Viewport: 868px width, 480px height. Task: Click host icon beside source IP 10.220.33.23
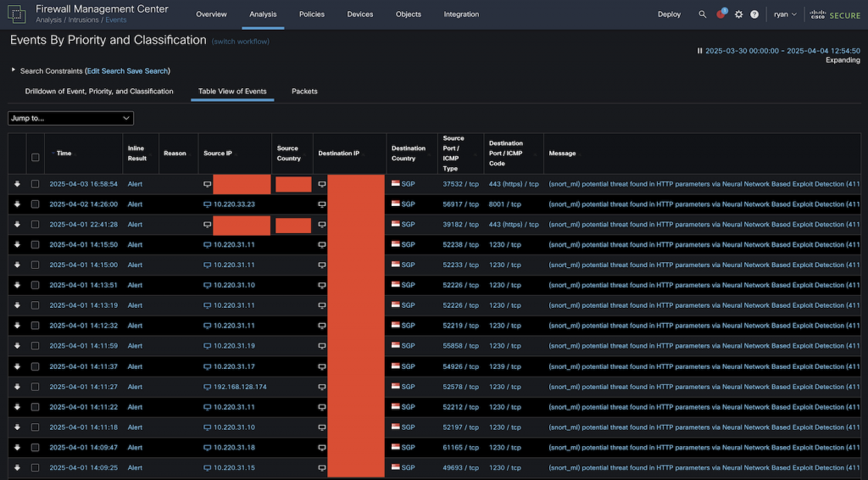(x=207, y=204)
